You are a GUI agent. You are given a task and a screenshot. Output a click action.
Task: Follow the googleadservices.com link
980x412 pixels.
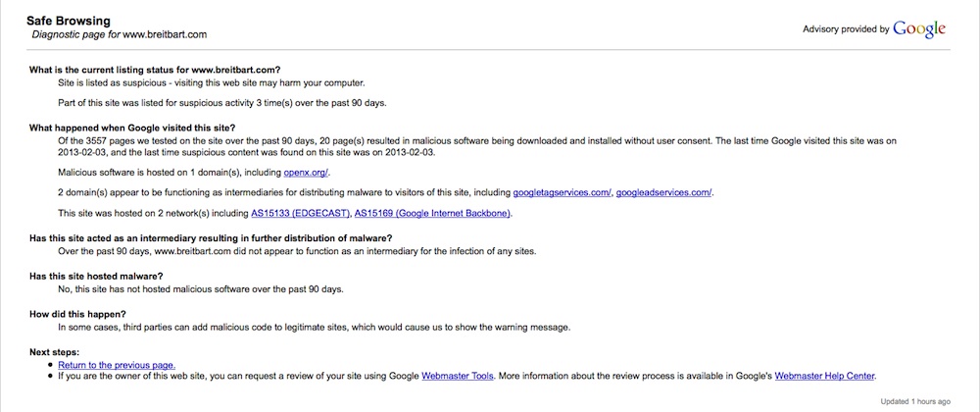click(665, 192)
